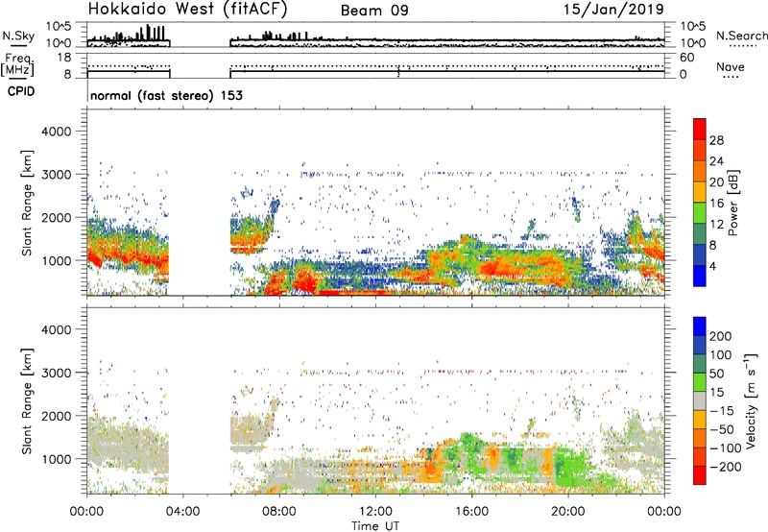The height and width of the screenshot is (532, 768).
Task: Click the "16" label on Power colorbar
Action: click(x=716, y=204)
